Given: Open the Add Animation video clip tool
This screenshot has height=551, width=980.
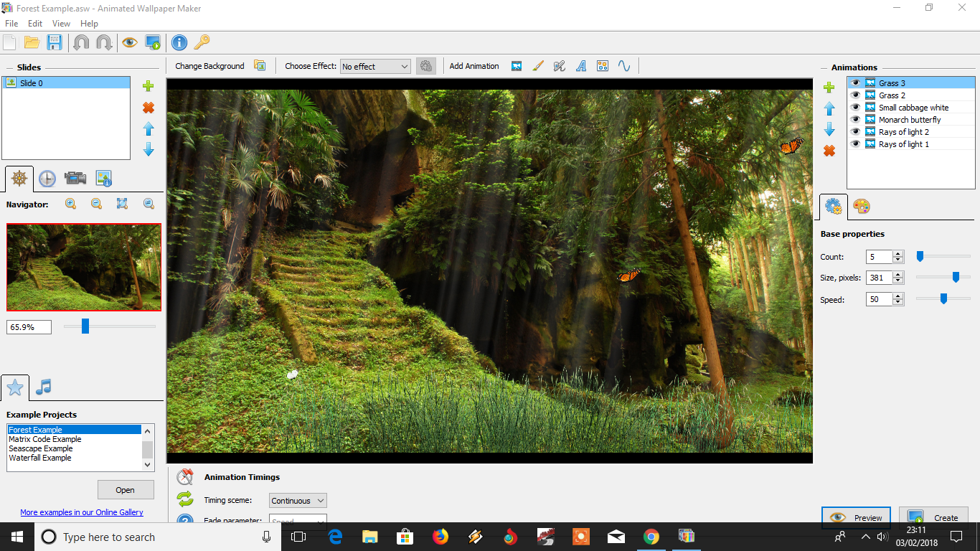Looking at the screenshot, I should point(517,65).
